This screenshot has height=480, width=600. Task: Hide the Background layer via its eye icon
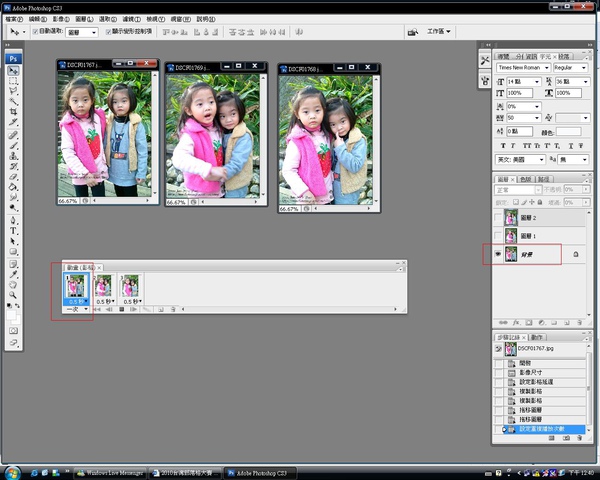498,254
